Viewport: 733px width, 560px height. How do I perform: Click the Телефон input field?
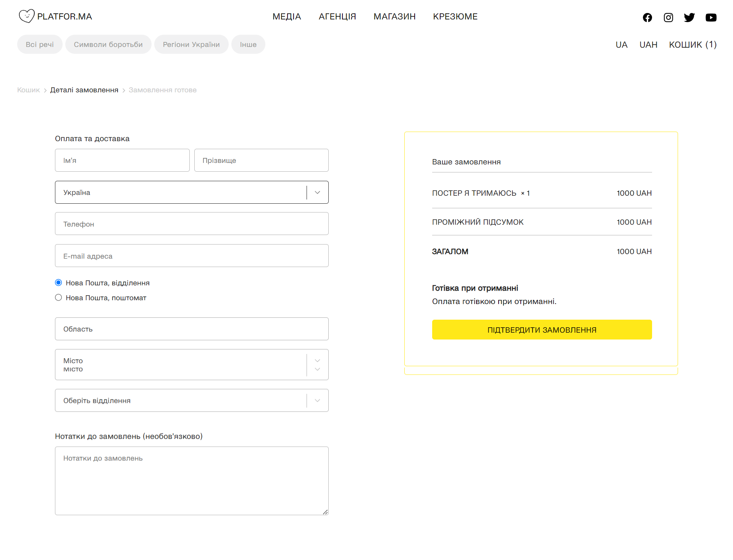coord(192,224)
